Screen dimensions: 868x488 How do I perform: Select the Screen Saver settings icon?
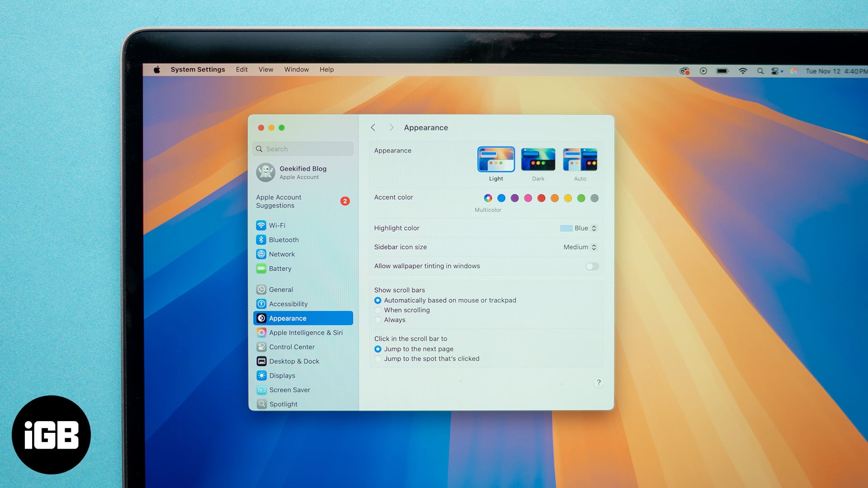pyautogui.click(x=260, y=389)
